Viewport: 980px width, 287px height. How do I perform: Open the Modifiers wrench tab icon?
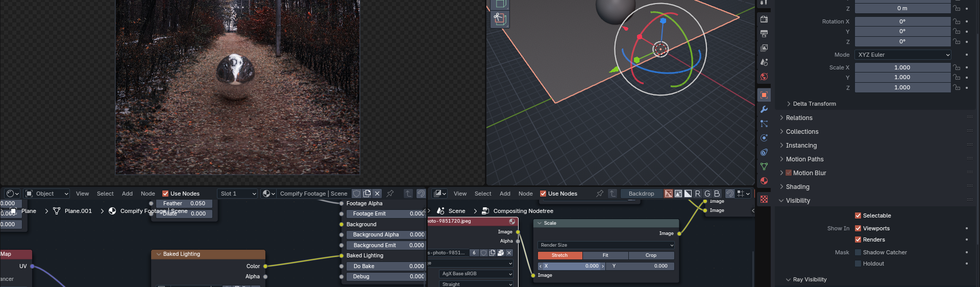point(764,109)
